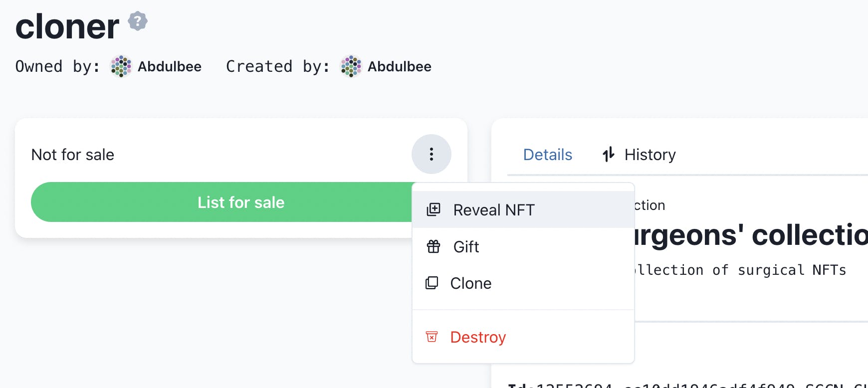Open the History tab
The width and height of the screenshot is (868, 388).
coord(639,155)
